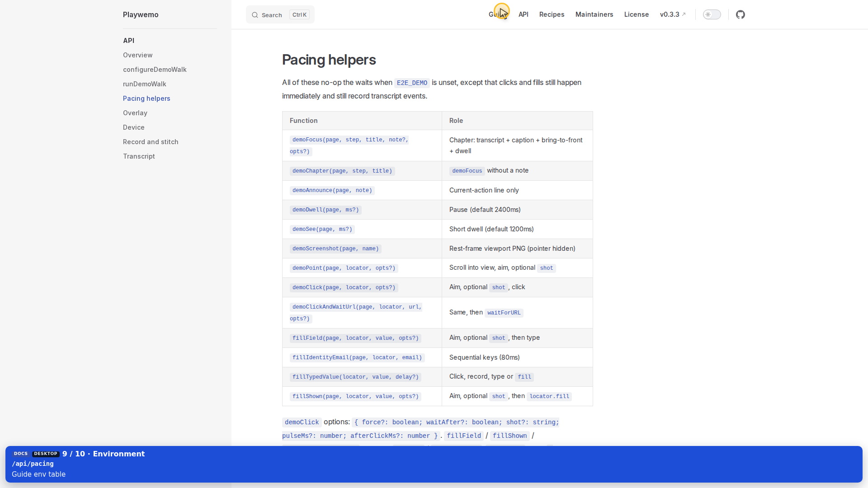The height and width of the screenshot is (488, 868).
Task: Click the 'Short dwell (default 1200ms)' cell
Action: coord(517,229)
